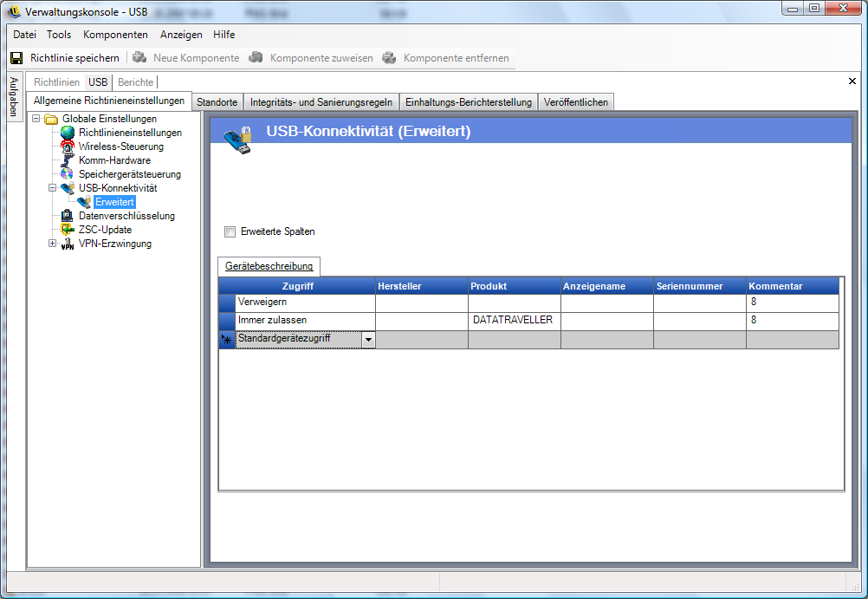This screenshot has height=599, width=868.
Task: Click the new row asterisk header
Action: pyautogui.click(x=227, y=340)
